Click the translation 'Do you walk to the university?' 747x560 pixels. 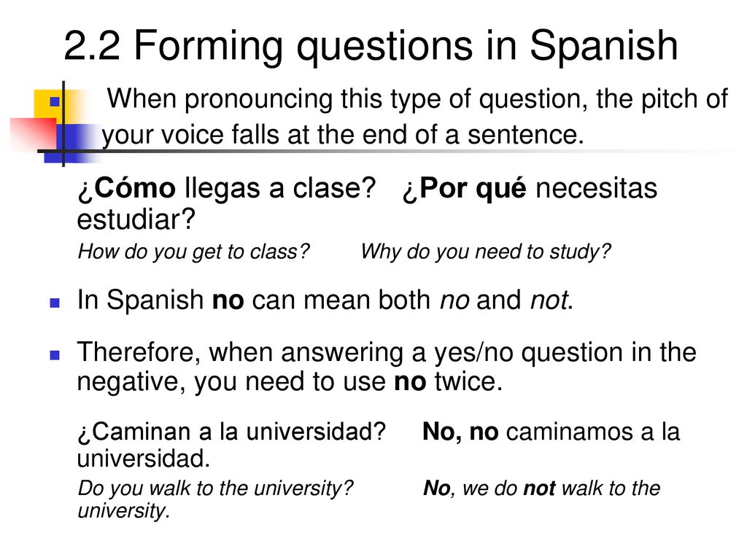click(215, 488)
